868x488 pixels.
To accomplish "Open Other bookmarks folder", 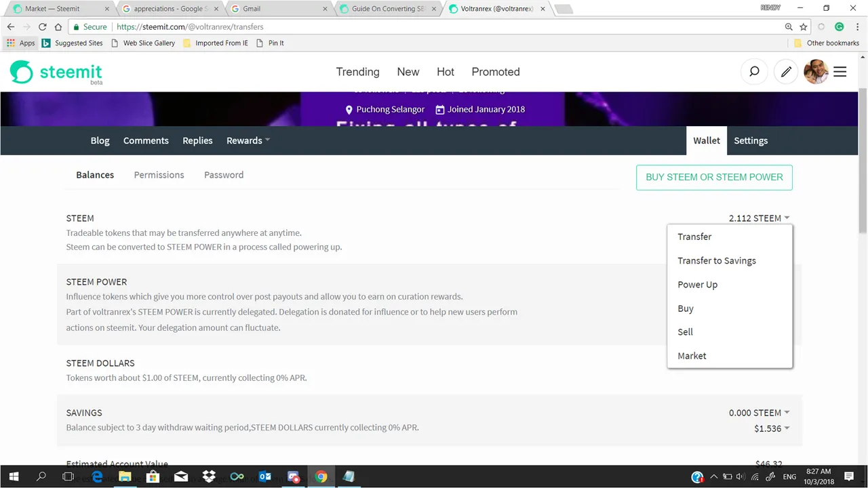I will pos(826,43).
